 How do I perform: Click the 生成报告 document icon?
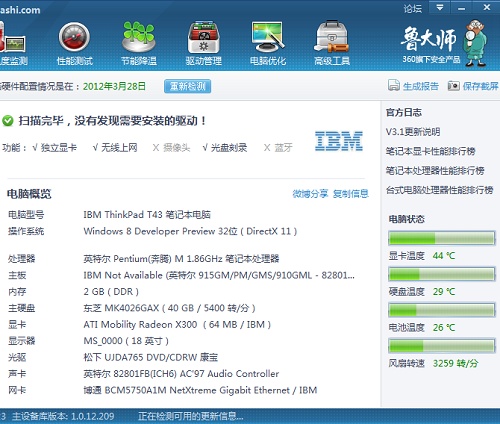(x=394, y=86)
